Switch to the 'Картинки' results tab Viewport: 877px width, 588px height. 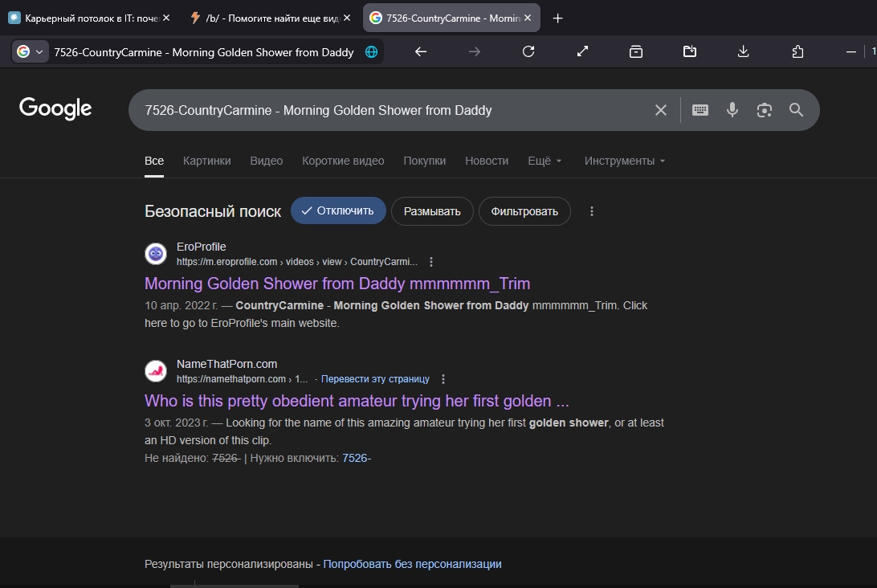[207, 161]
